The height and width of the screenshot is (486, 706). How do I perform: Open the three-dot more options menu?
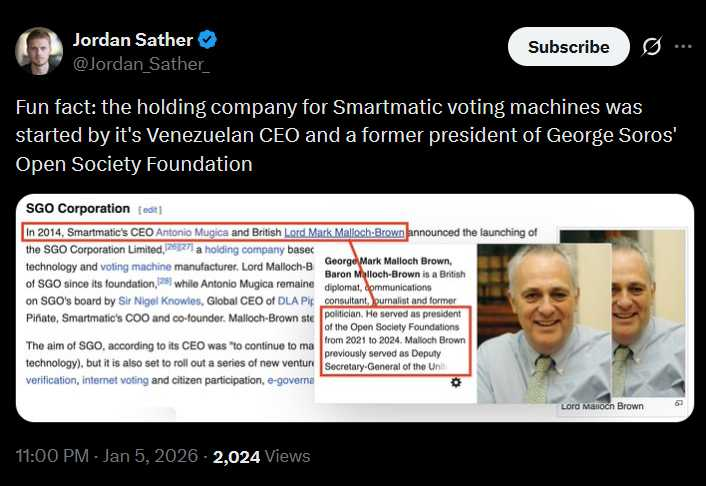[683, 47]
